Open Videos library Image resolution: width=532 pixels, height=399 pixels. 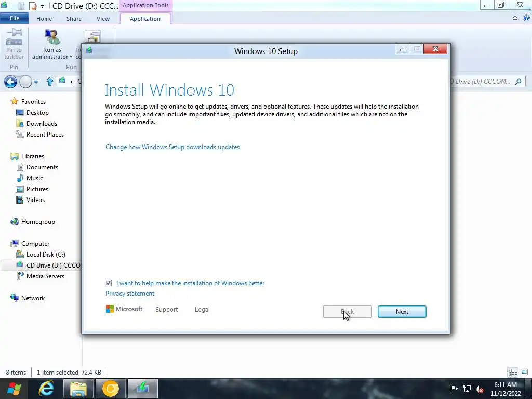[35, 200]
